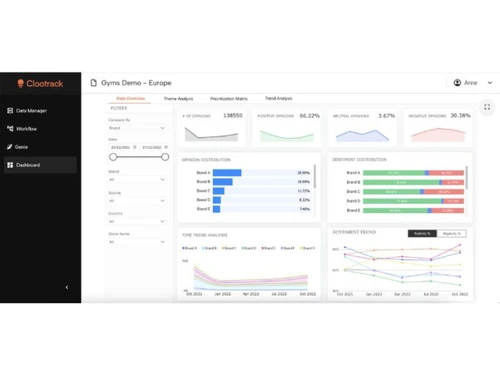Open Data Manager from the sidebar
The width and height of the screenshot is (500, 375).
tap(40, 111)
